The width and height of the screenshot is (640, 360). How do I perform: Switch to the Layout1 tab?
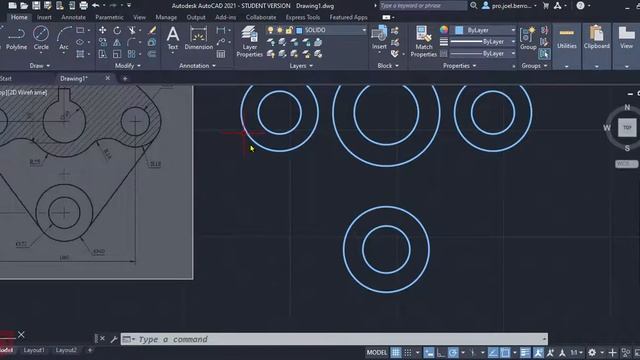coord(34,350)
